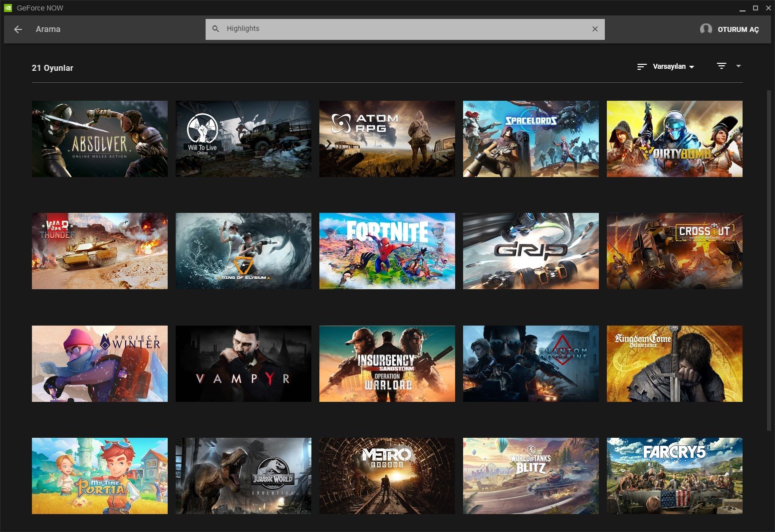Open the Jurassic World Evolution tile
The image size is (775, 532).
pyautogui.click(x=244, y=476)
